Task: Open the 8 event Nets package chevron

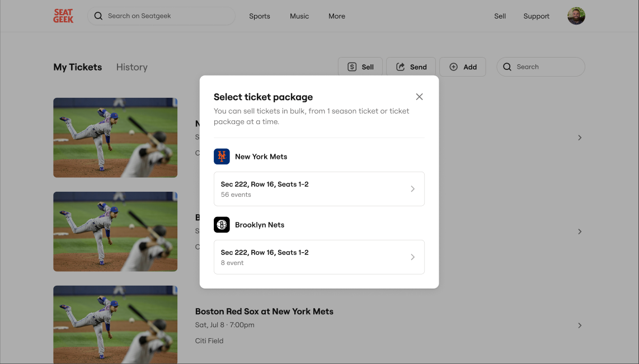Action: point(413,257)
